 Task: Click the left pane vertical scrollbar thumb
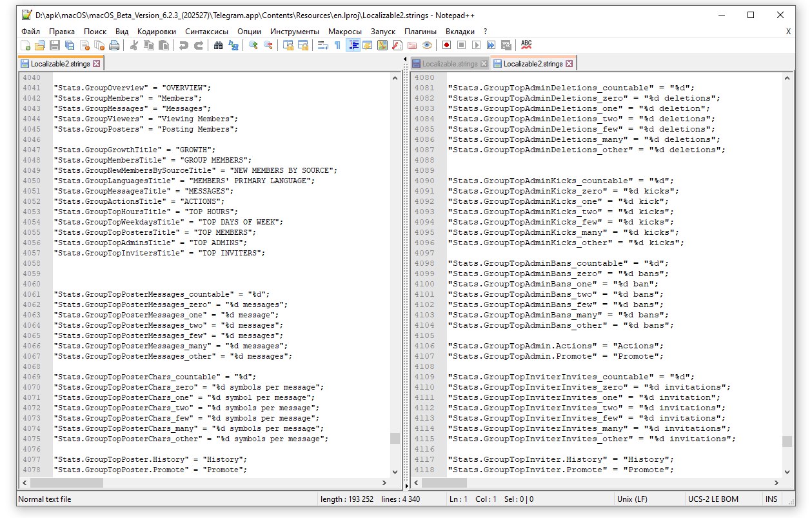[395, 439]
